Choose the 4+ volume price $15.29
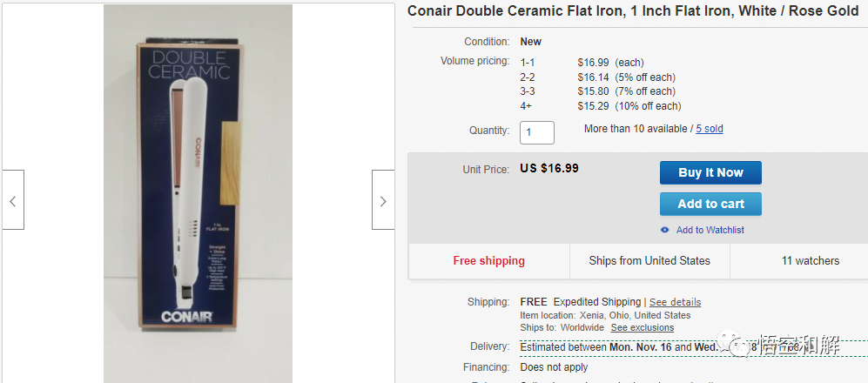 [595, 106]
